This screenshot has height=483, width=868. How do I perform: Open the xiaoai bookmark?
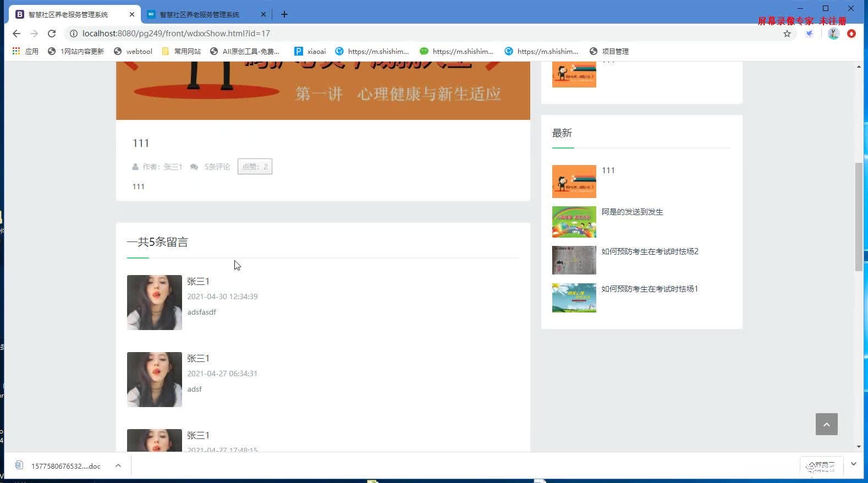[310, 51]
